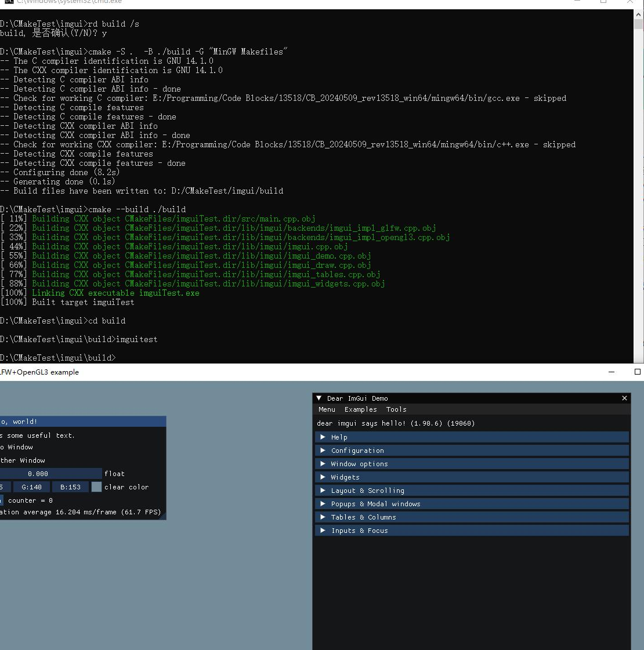The height and width of the screenshot is (650, 644).
Task: Click the clear color swatch
Action: tap(96, 486)
